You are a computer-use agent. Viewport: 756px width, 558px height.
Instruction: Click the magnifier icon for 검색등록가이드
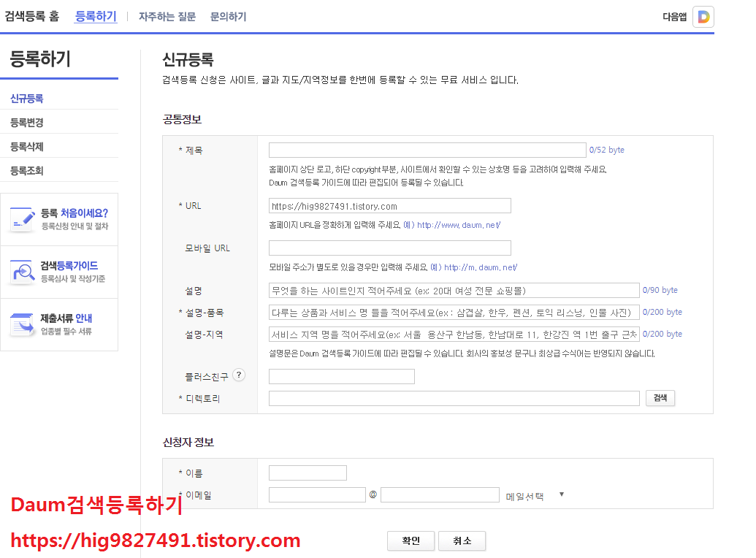[23, 272]
